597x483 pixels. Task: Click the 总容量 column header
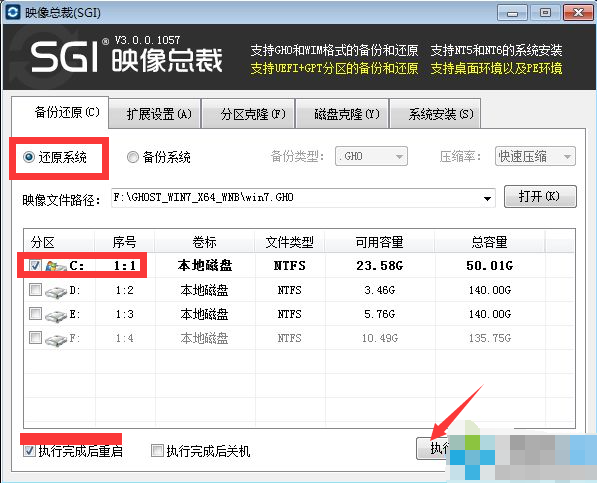tap(490, 242)
